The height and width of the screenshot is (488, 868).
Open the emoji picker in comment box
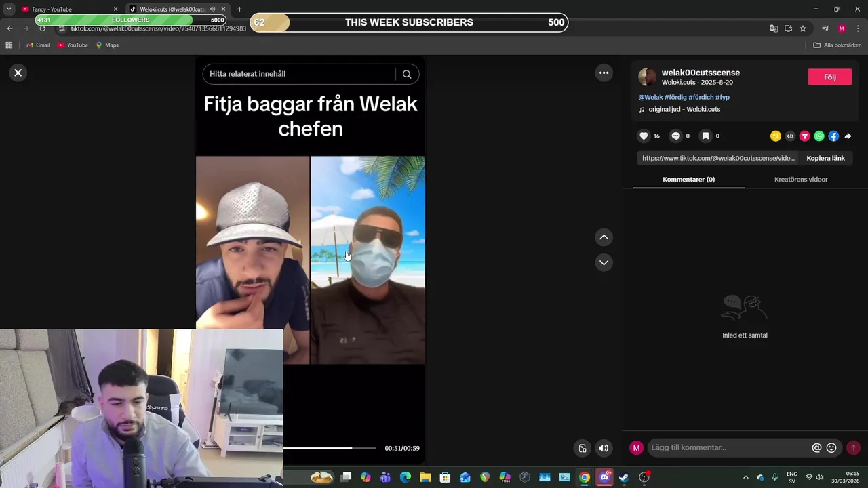831,447
